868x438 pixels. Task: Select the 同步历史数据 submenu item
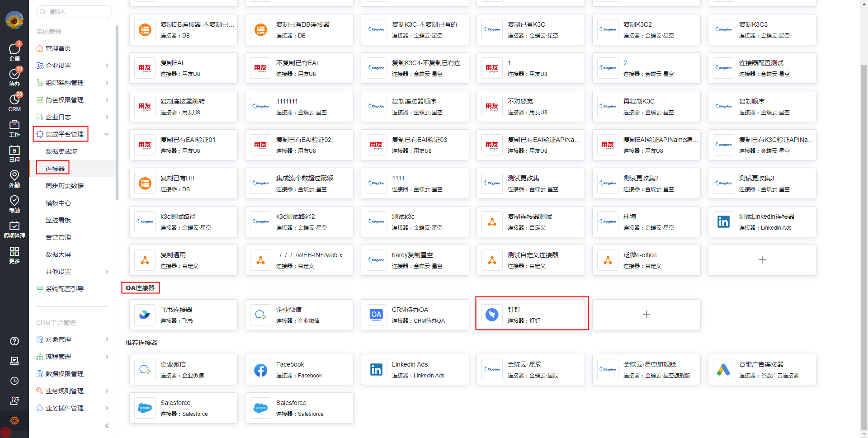click(x=72, y=186)
